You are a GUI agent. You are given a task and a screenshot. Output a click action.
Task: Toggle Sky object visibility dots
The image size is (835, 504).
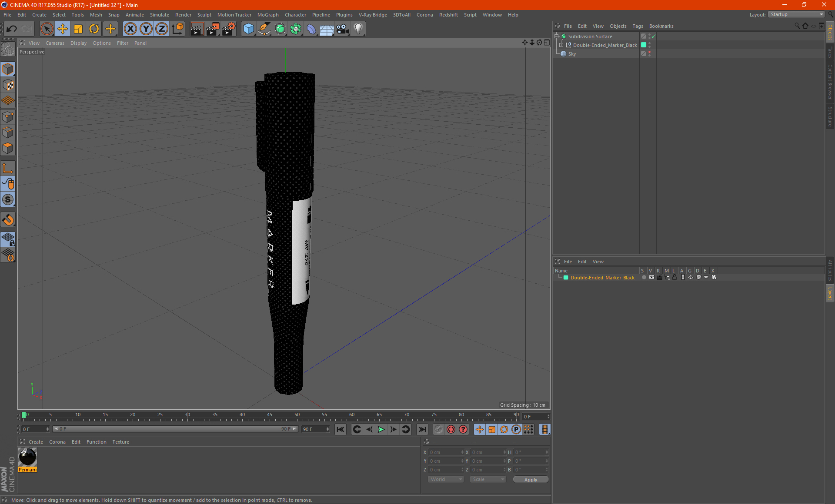[649, 54]
